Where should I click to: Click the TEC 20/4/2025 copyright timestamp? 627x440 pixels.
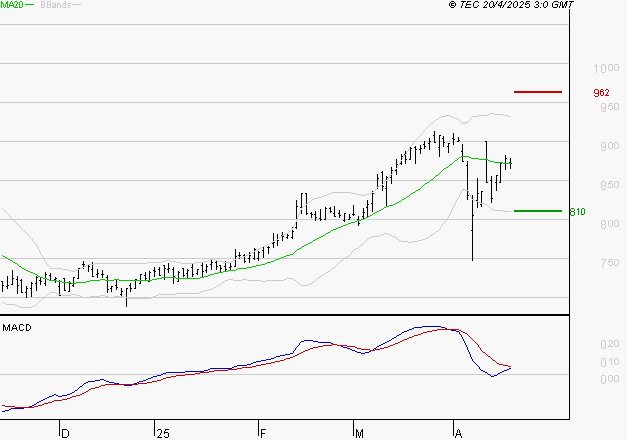511,5
